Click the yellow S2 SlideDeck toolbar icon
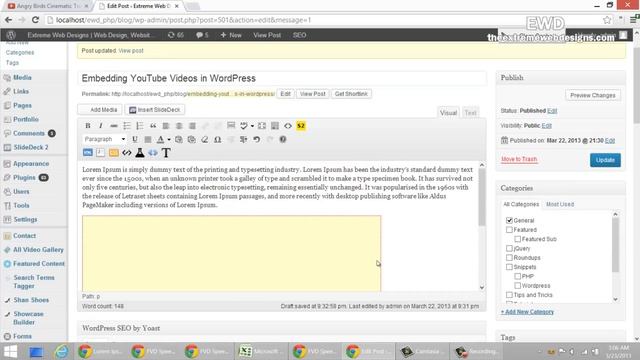The image size is (640, 360). coord(301,126)
